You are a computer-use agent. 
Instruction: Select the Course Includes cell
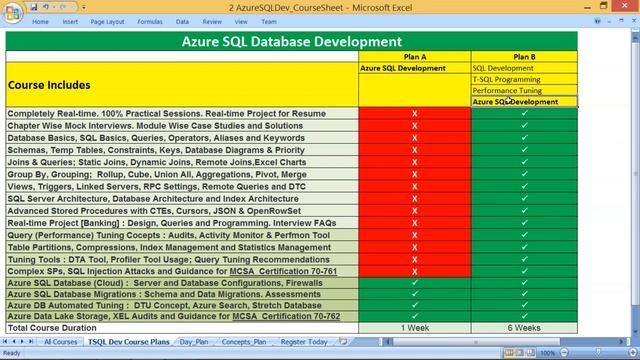(x=182, y=84)
